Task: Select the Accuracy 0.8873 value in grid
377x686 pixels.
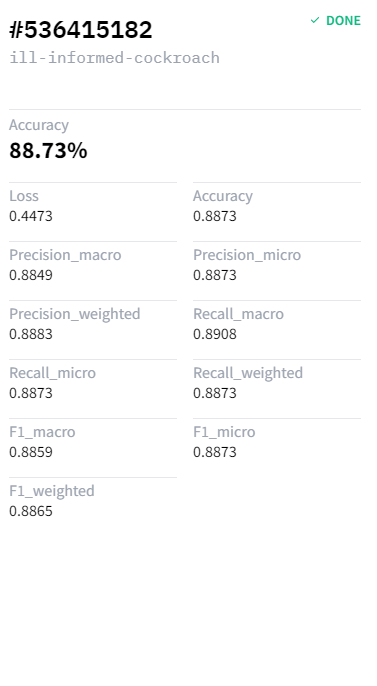Action: tap(215, 216)
